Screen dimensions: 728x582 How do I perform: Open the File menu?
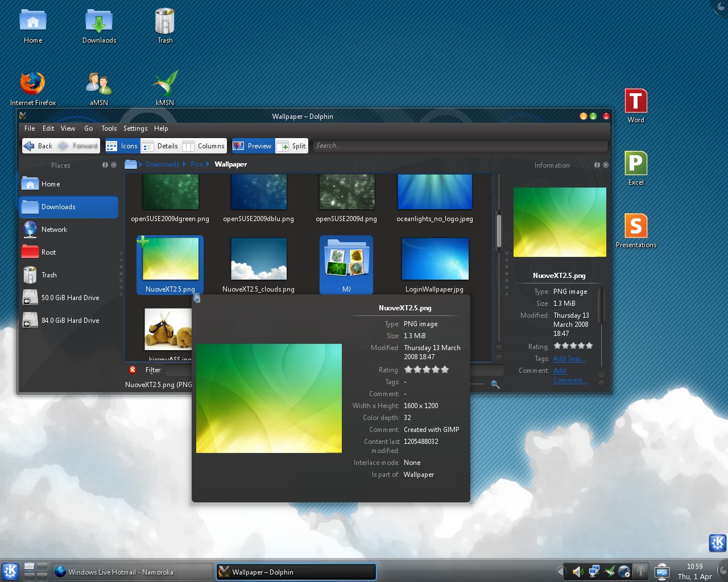click(30, 128)
